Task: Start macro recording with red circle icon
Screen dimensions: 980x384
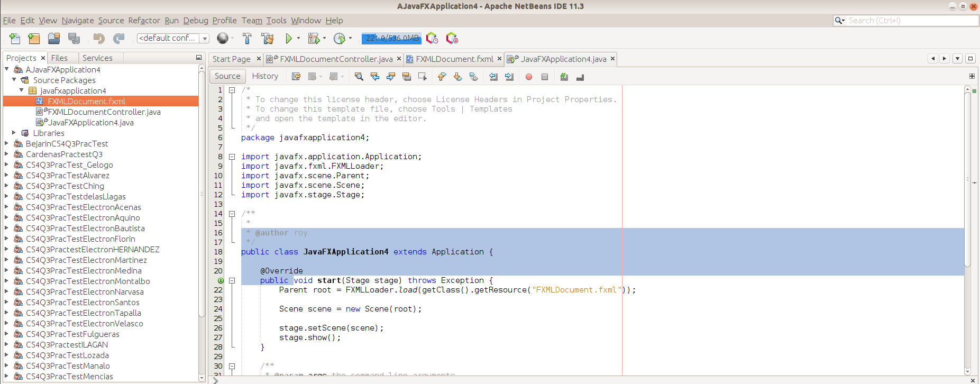Action: [529, 77]
